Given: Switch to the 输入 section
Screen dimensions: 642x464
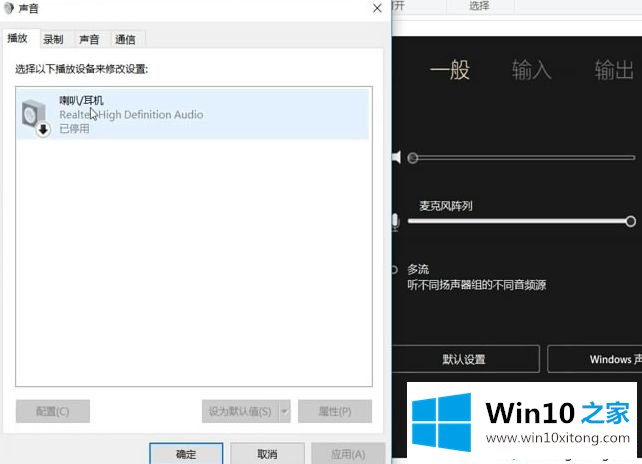Looking at the screenshot, I should [531, 70].
